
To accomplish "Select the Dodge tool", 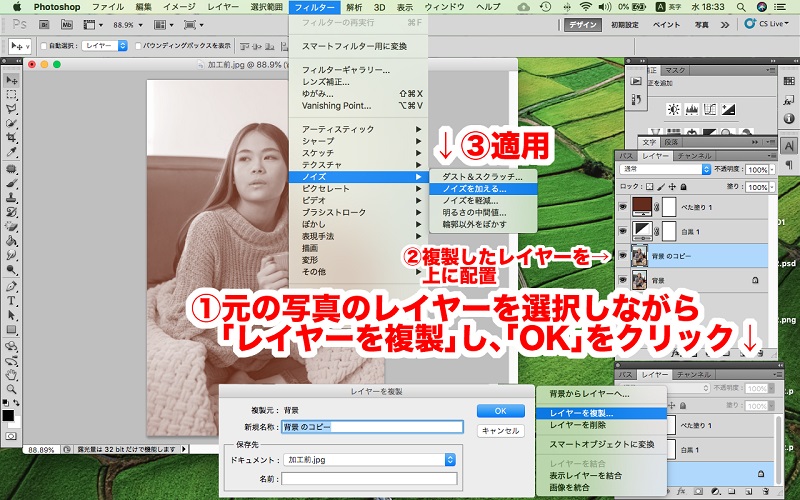I will click(11, 269).
